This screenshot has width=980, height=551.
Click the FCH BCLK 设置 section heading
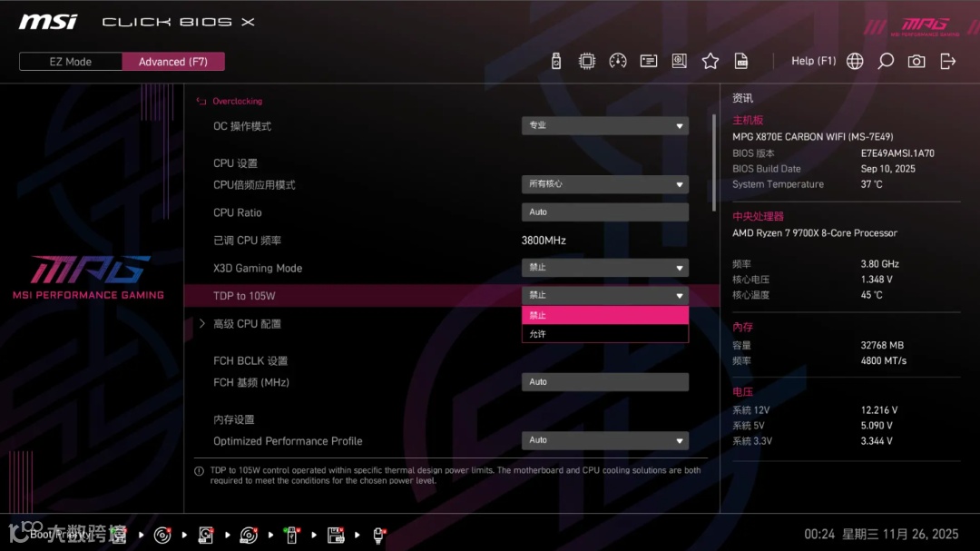[250, 361]
